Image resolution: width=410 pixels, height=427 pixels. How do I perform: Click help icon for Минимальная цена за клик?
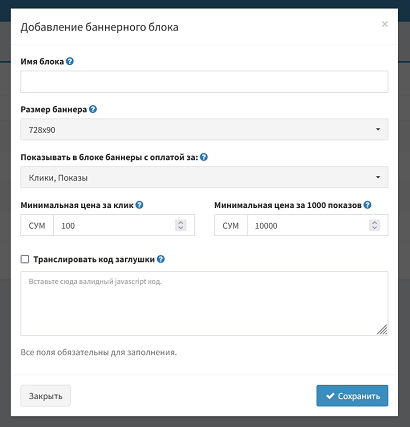(x=140, y=205)
